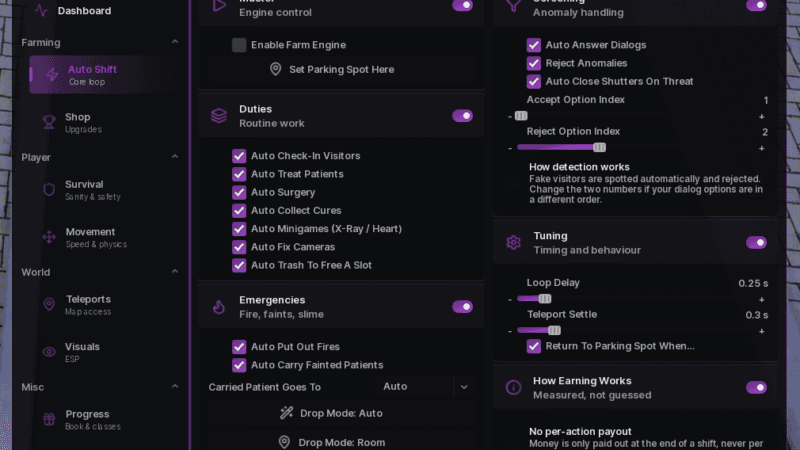Open the Dashboard menu item
Screen dimensions: 800x450
[x=84, y=11]
